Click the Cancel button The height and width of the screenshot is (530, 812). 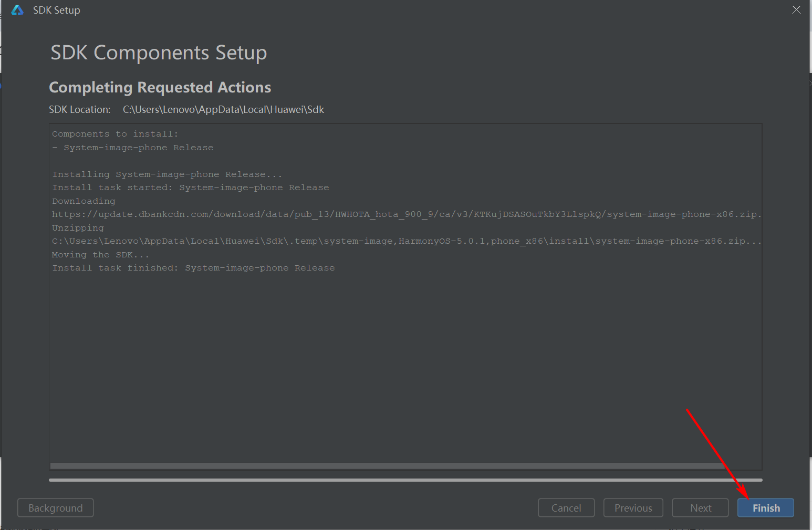(566, 508)
